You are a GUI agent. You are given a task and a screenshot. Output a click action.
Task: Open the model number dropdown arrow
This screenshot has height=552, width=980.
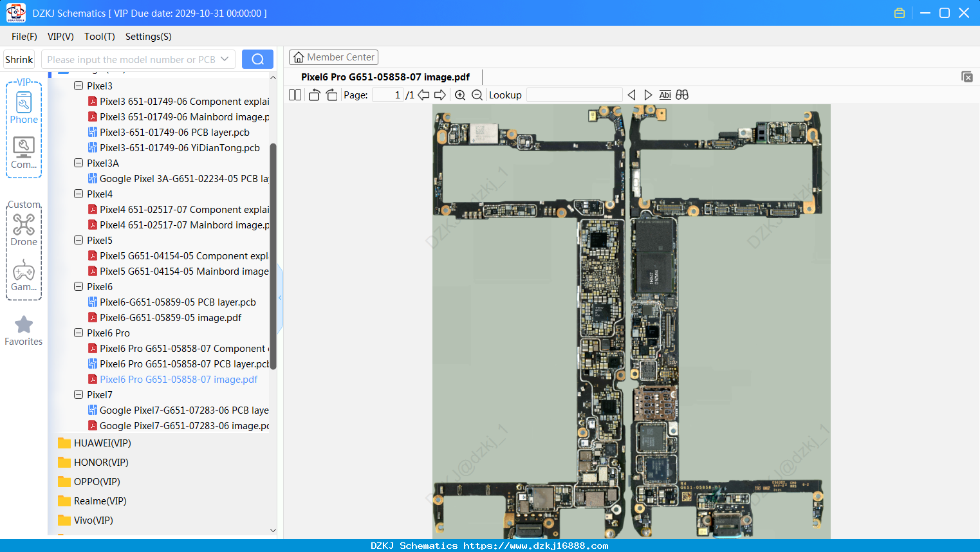point(225,59)
